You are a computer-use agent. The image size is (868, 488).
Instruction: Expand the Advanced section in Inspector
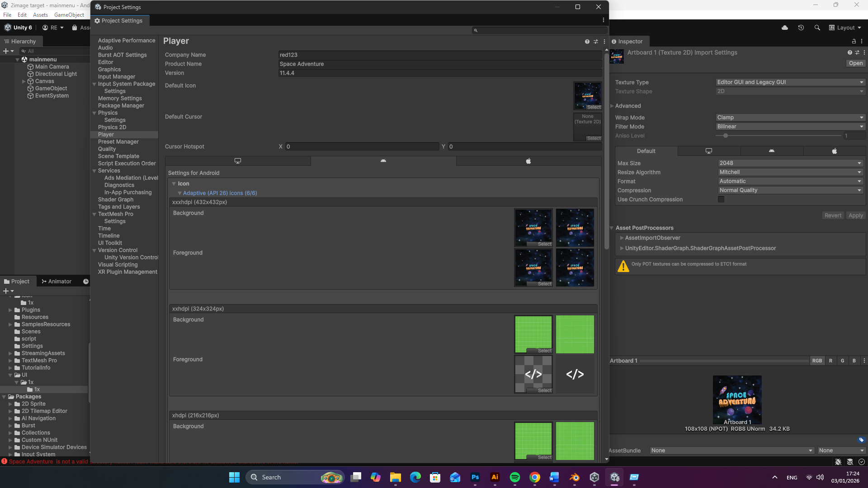click(x=627, y=106)
